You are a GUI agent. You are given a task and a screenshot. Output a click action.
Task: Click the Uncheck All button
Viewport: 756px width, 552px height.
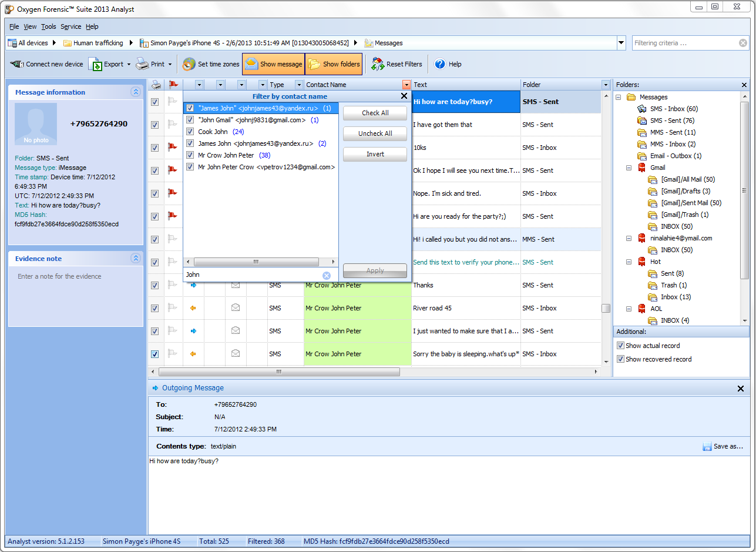pyautogui.click(x=375, y=133)
